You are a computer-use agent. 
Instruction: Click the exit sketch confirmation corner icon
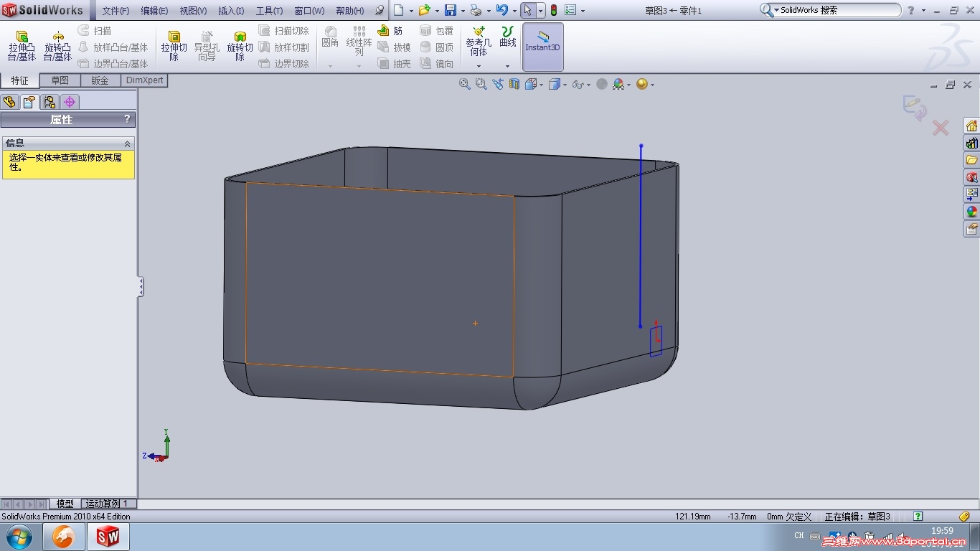[x=914, y=108]
